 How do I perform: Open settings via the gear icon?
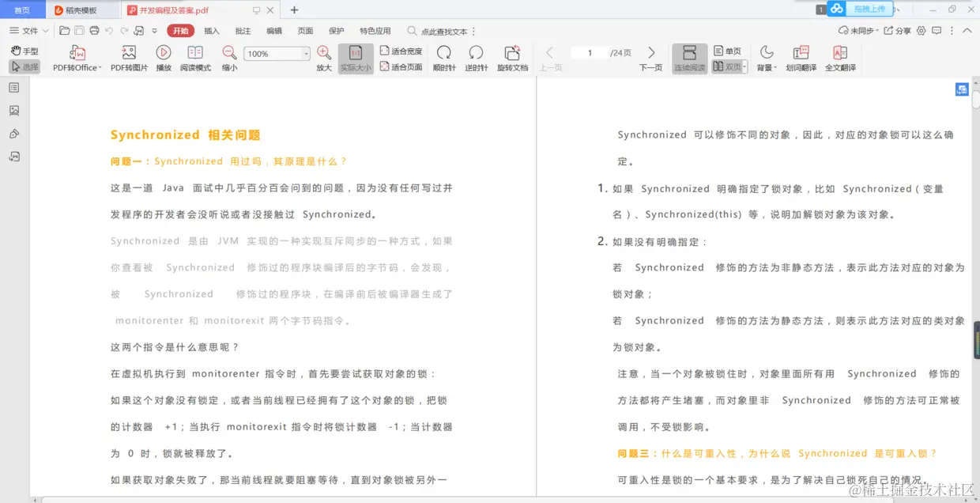921,31
